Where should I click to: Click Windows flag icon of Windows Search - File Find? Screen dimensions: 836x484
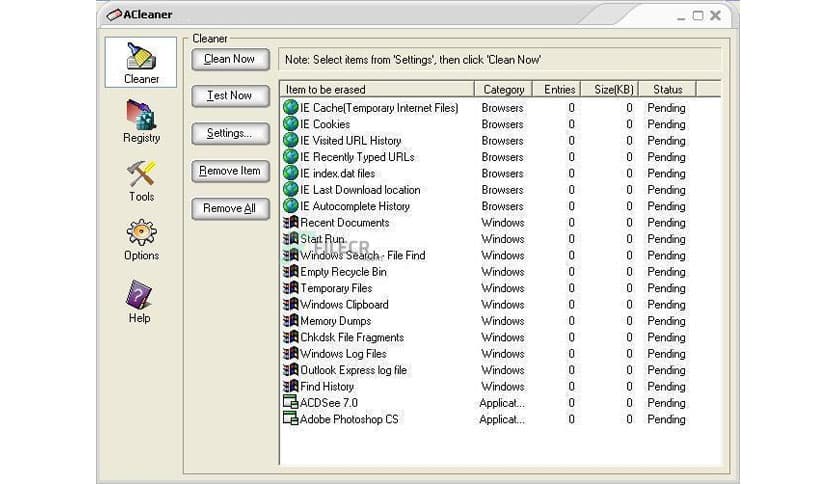click(x=291, y=255)
